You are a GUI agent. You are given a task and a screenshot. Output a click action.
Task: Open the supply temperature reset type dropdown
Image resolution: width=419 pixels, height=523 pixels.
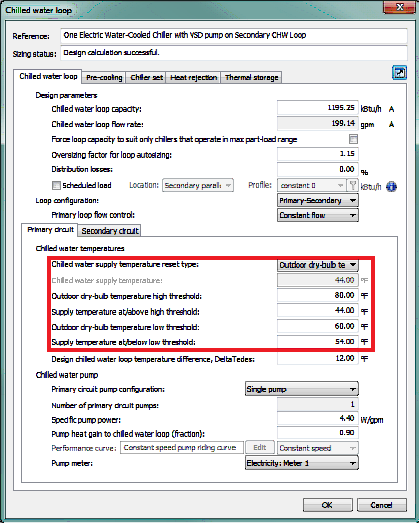[x=318, y=265]
